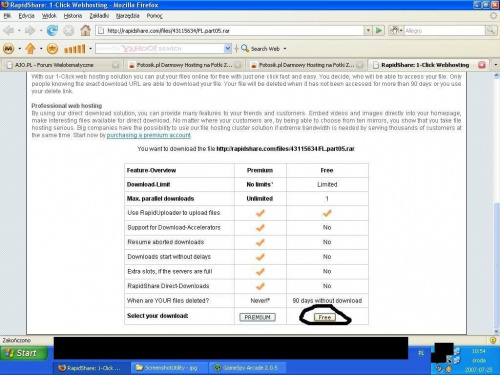This screenshot has height=375, width=500.
Task: Switch to AJO.PL Forum Wielotematyczne tab
Action: pos(62,65)
